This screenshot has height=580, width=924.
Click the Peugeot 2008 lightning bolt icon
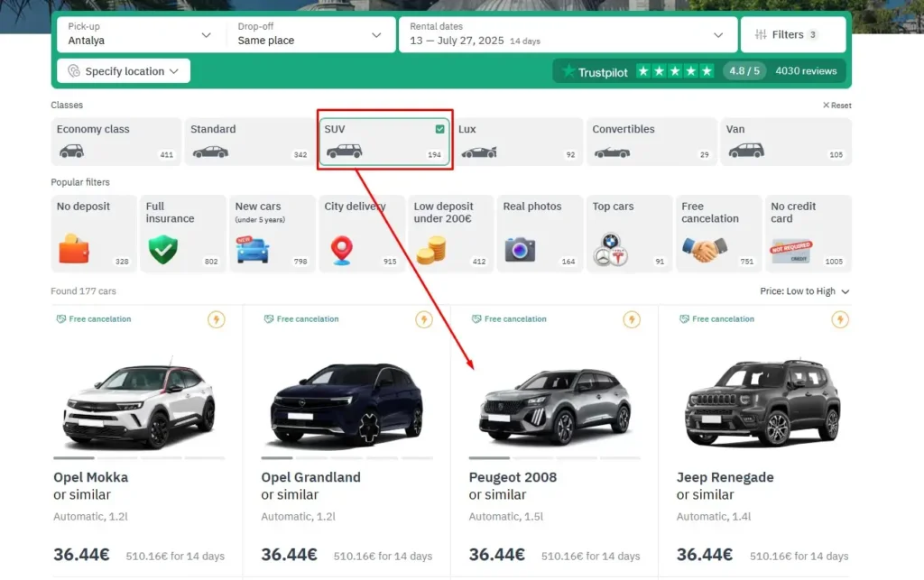pos(632,319)
